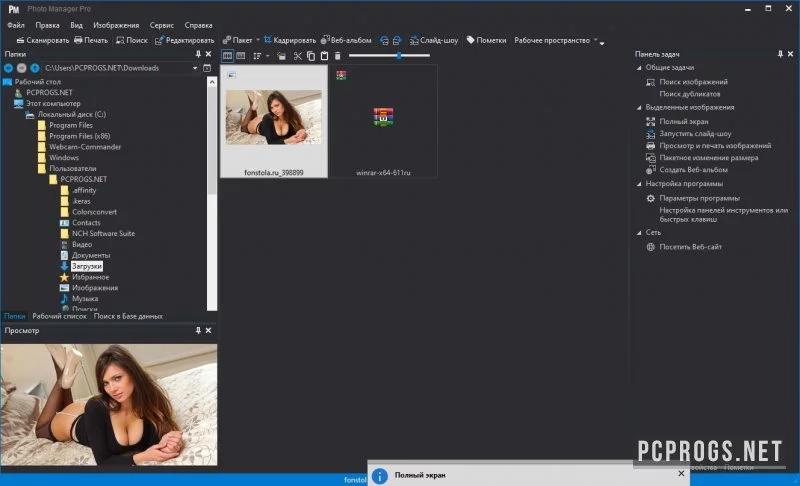Select the Изображения folder in tree
The width and height of the screenshot is (800, 486).
click(x=95, y=288)
